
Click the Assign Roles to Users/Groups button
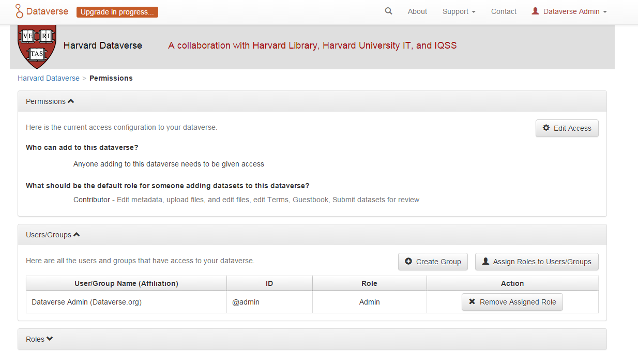point(536,262)
